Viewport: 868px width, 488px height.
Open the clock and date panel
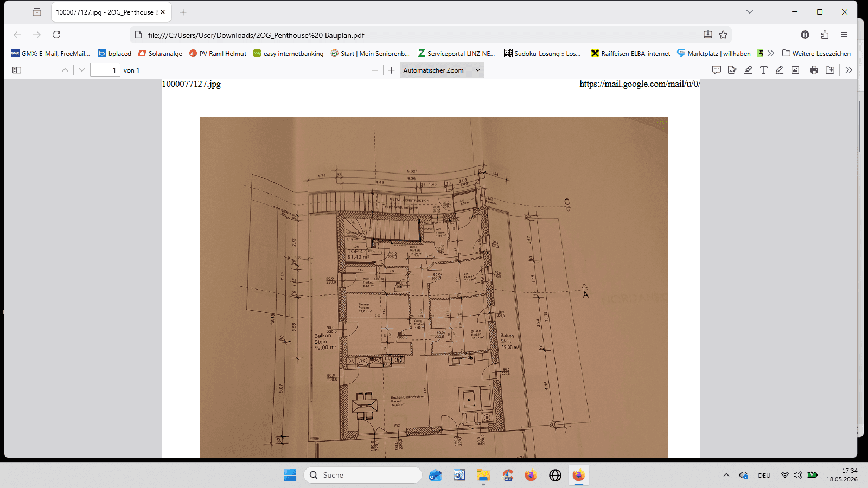(x=842, y=475)
